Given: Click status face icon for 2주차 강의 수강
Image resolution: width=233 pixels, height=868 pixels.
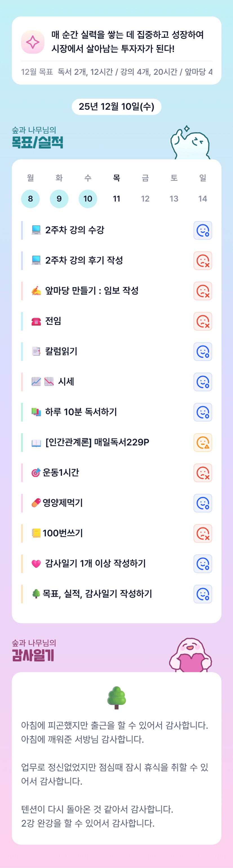Looking at the screenshot, I should coord(203,231).
